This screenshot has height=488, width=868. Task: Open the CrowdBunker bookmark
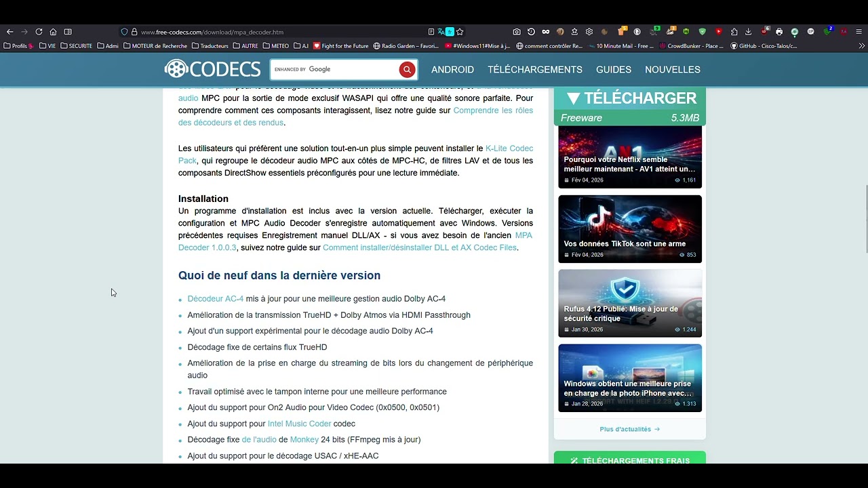(x=692, y=46)
